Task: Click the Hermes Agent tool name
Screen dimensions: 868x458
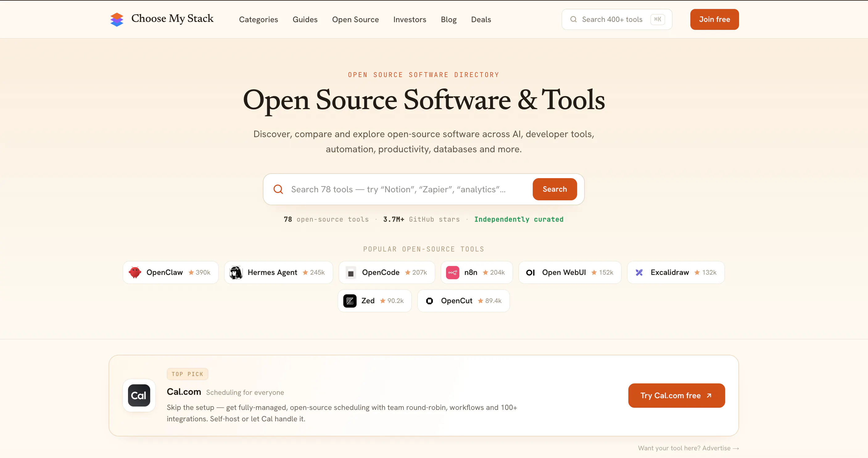Action: pyautogui.click(x=272, y=272)
